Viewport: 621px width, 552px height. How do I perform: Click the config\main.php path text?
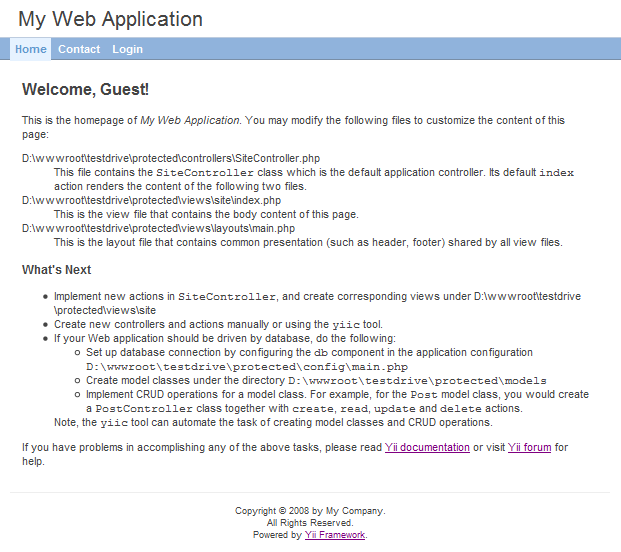point(247,367)
